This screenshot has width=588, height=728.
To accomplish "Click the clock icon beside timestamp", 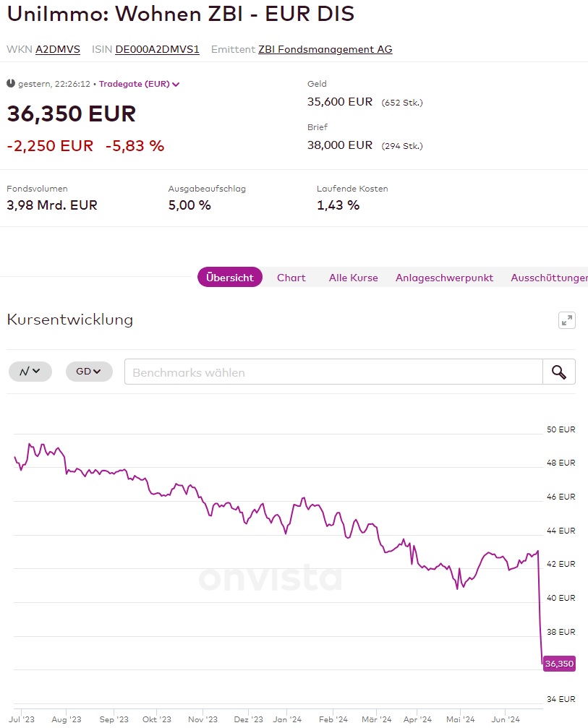I will point(11,83).
